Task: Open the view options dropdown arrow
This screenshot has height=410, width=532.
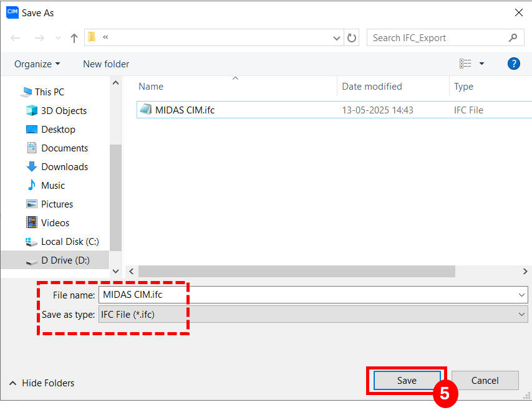Action: 481,64
